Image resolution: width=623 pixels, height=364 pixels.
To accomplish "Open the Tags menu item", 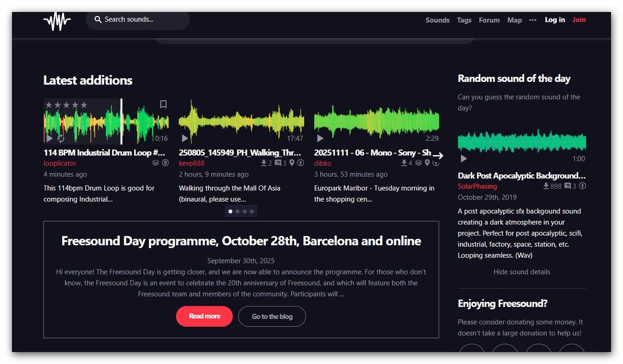I will (464, 20).
